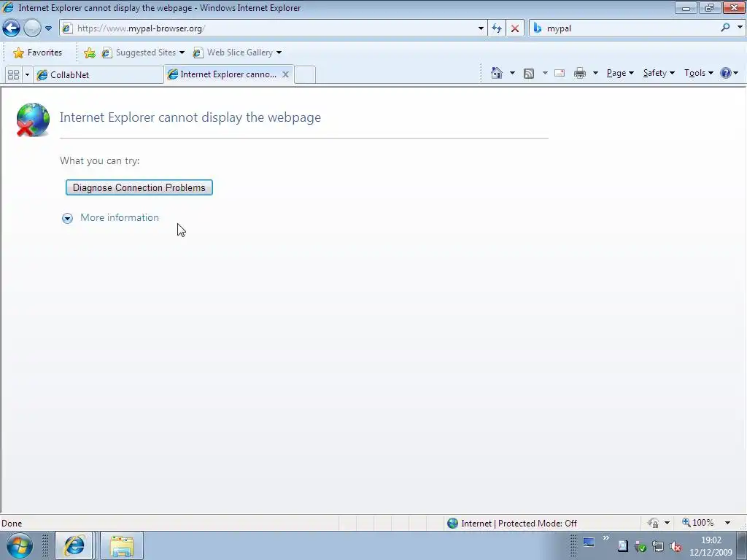The width and height of the screenshot is (747, 560).
Task: Open the recent pages dropdown arrow
Action: click(49, 28)
